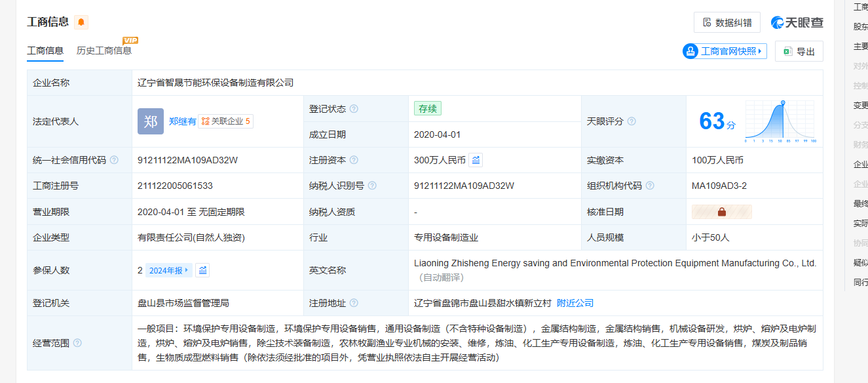Click the 天眼评分 score distribution chart

pyautogui.click(x=780, y=121)
